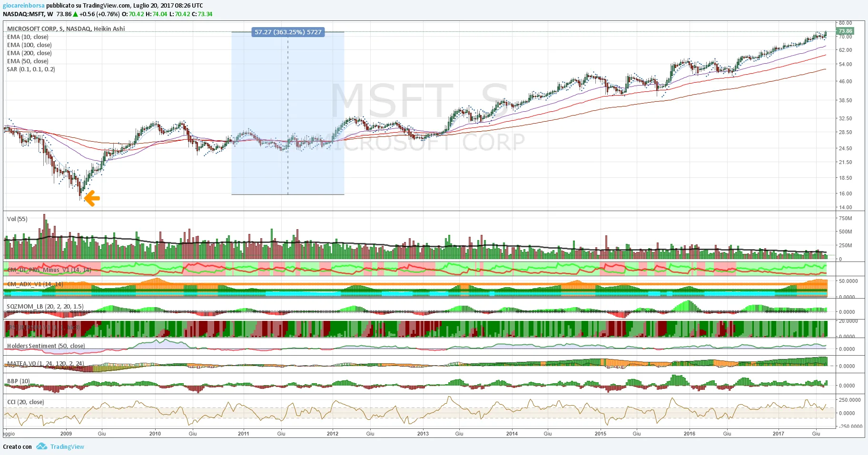The image size is (868, 455).
Task: Click the 80.00 price axis level
Action: (846, 23)
